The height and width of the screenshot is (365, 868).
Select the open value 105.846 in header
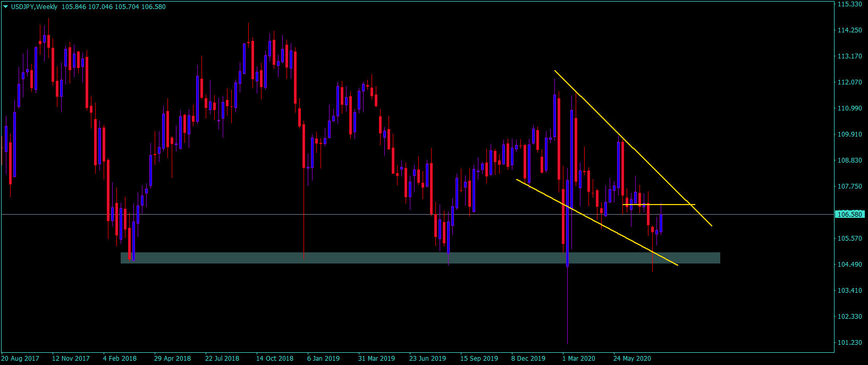(74, 7)
